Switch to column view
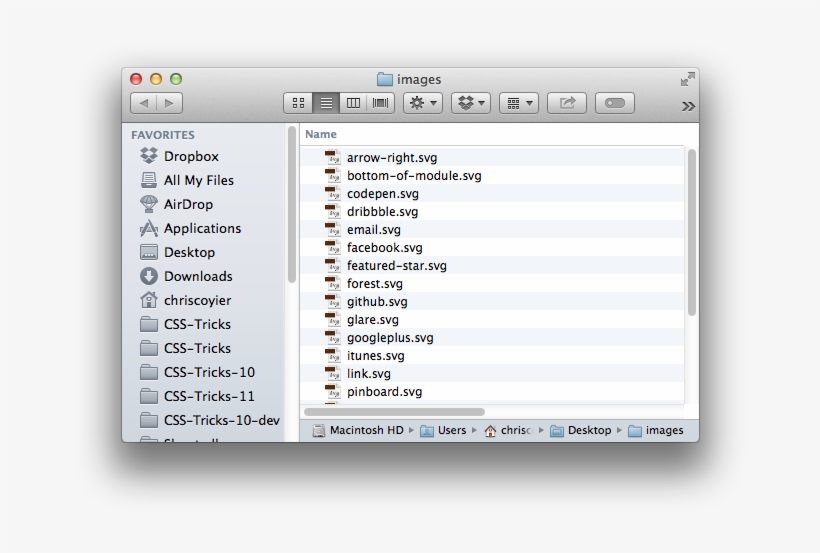Screen dimensions: 820x553 pos(353,103)
